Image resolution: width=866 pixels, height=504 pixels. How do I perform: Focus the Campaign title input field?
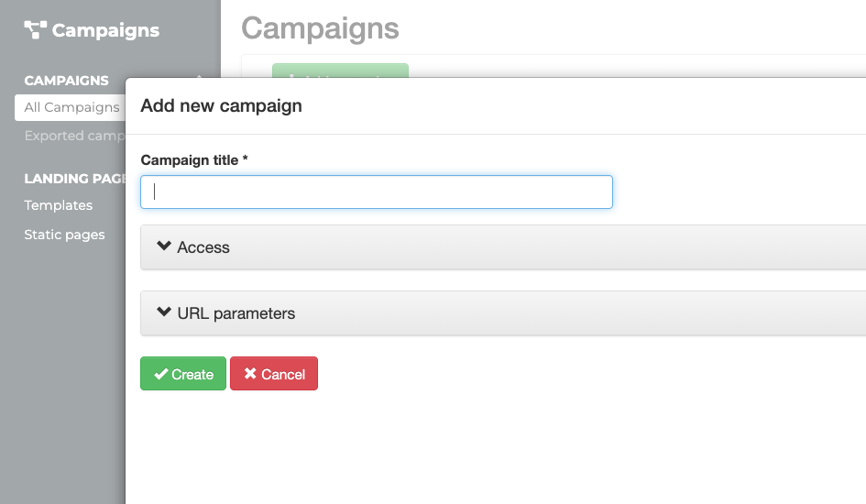(x=377, y=192)
